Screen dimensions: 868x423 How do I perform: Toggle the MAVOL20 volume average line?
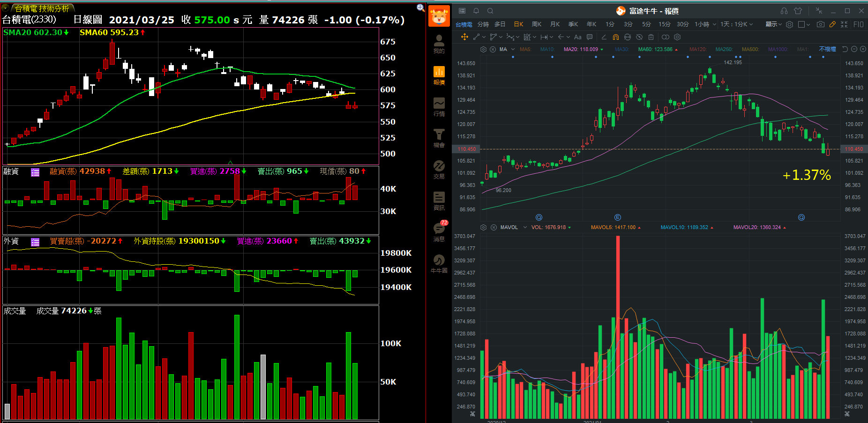[759, 227]
